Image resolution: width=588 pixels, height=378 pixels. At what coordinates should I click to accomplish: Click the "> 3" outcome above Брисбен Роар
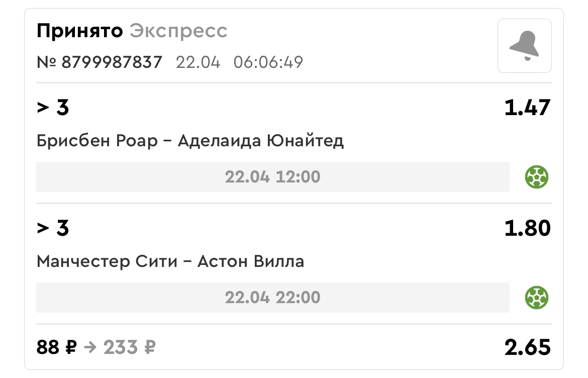pos(53,108)
